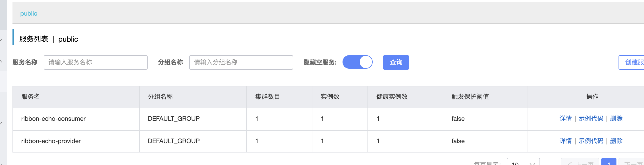This screenshot has width=644, height=165.
Task: Click the ribbon-echo-provider service name cell
Action: [51, 141]
